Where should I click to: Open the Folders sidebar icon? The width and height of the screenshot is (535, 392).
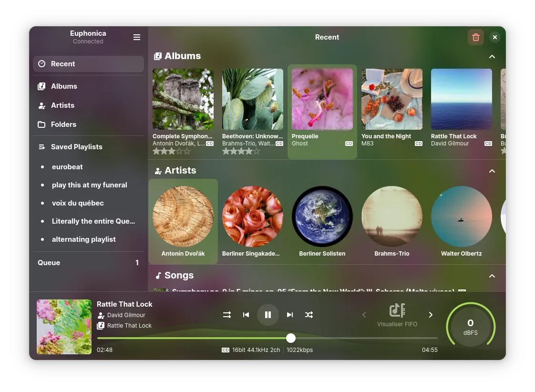pos(42,124)
